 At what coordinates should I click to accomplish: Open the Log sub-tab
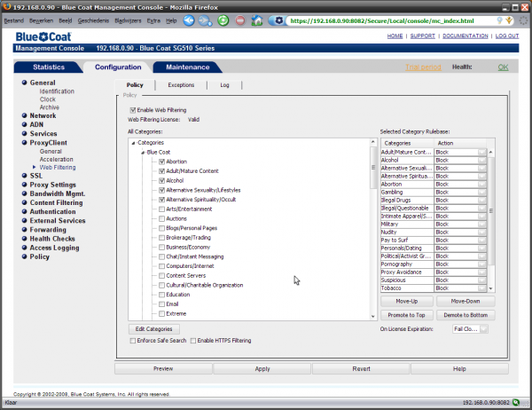click(x=224, y=85)
